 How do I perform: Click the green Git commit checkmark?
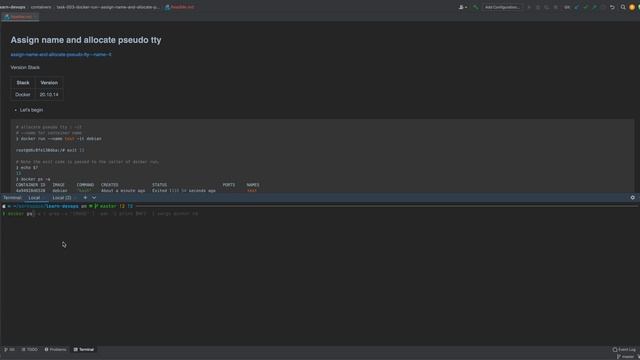585,7
